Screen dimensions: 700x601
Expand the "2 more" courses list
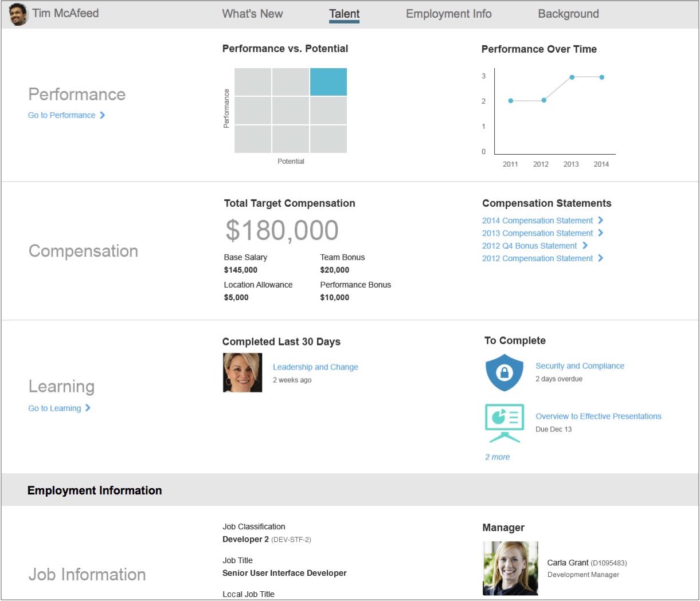(x=497, y=457)
